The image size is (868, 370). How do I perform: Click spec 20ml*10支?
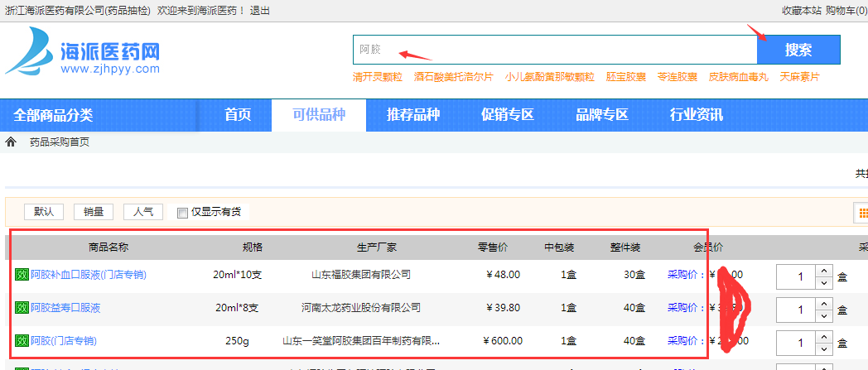pyautogui.click(x=237, y=274)
